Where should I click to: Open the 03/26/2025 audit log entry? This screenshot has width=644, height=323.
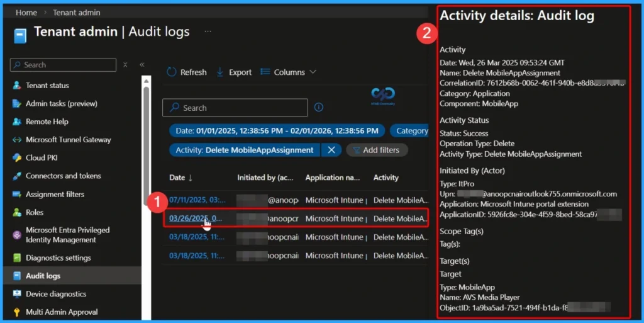click(196, 218)
